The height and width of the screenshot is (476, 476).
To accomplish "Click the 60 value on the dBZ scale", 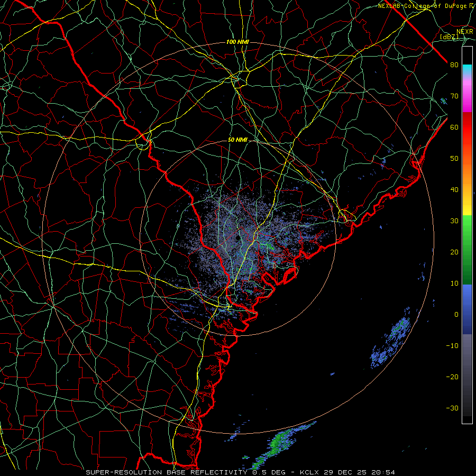I will coord(454,127).
